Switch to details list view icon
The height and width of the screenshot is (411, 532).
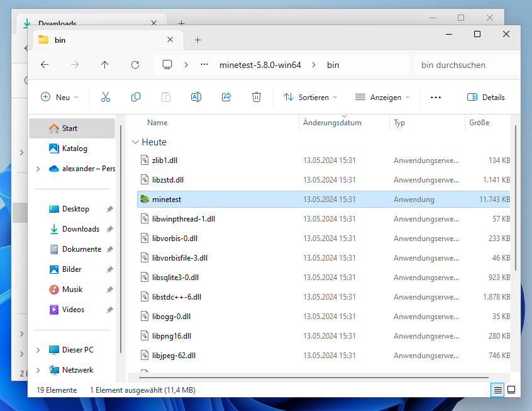(498, 390)
